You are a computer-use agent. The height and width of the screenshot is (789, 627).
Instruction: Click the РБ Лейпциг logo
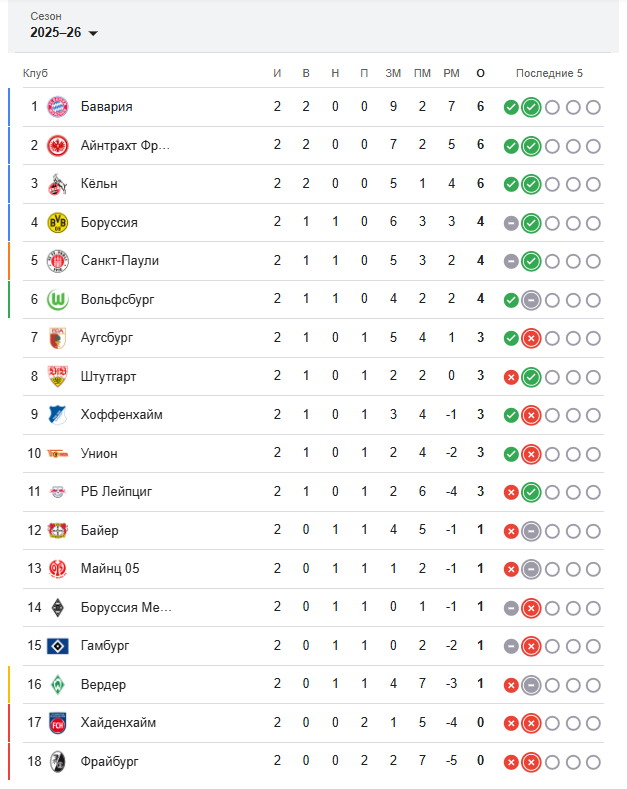point(57,492)
